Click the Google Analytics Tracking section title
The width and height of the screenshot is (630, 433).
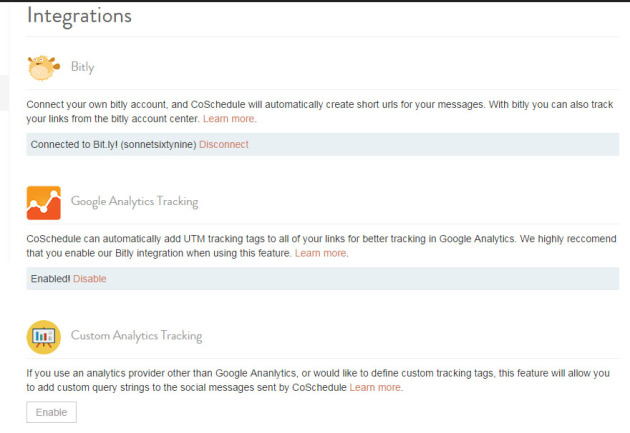tap(135, 201)
